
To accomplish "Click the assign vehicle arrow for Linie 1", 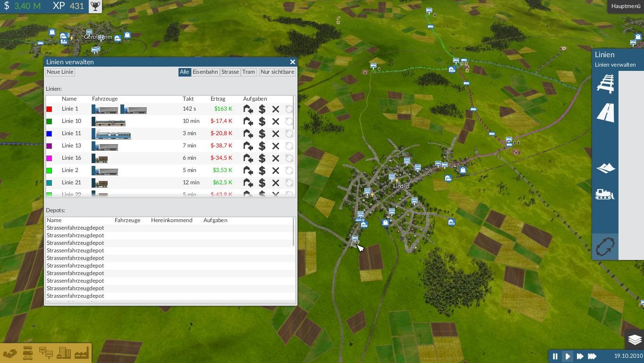I will click(248, 109).
